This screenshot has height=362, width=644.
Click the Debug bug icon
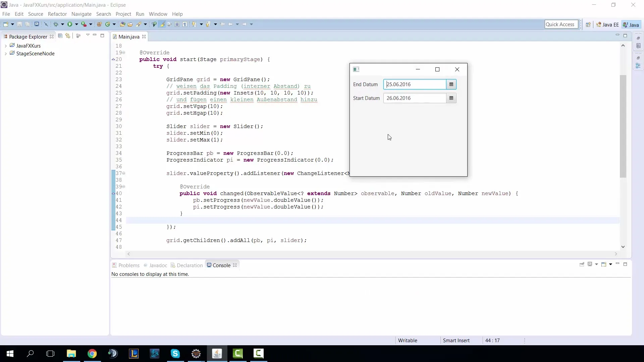click(x=56, y=24)
